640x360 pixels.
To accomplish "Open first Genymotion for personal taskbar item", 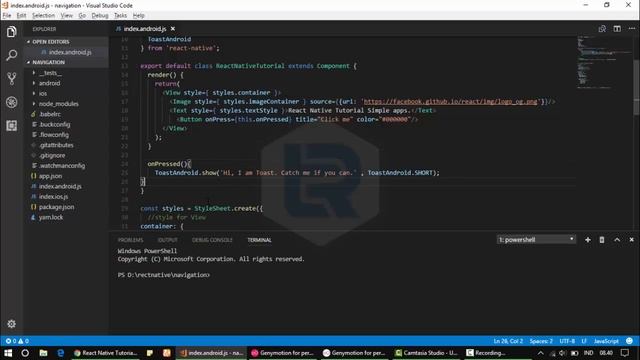I will pos(282,353).
